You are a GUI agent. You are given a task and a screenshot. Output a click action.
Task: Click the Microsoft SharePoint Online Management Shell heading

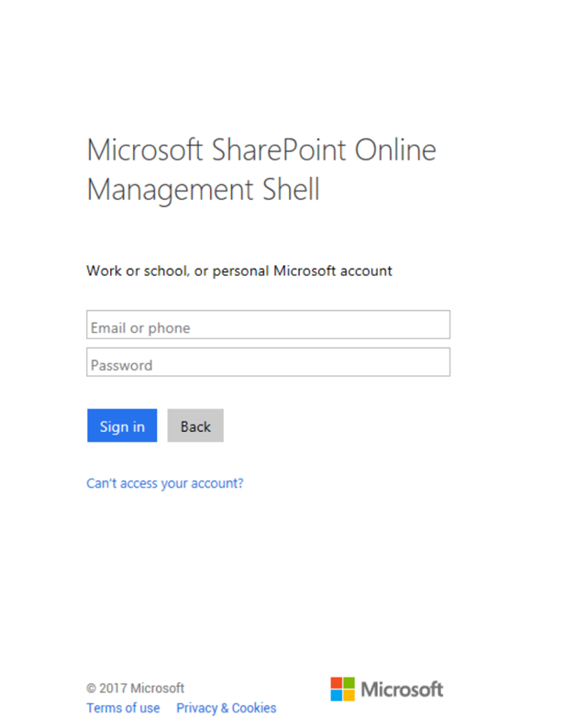(261, 170)
